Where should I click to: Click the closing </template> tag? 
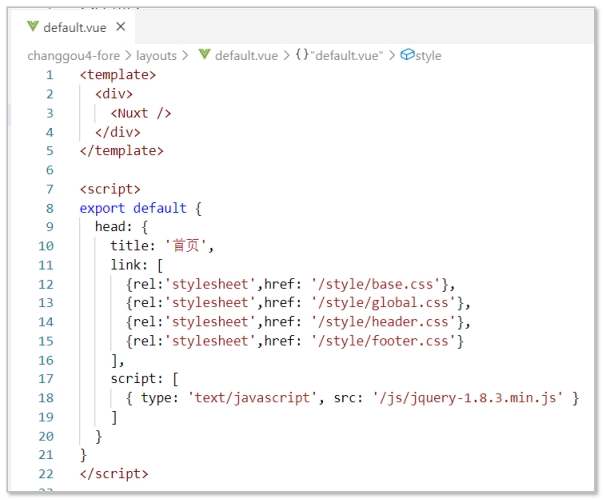tap(122, 151)
